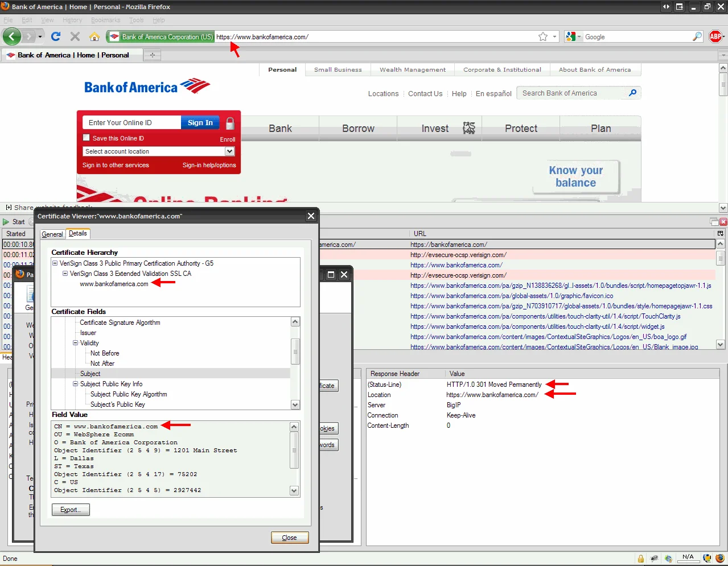Click the padlock icon beside Sign In

click(x=230, y=123)
